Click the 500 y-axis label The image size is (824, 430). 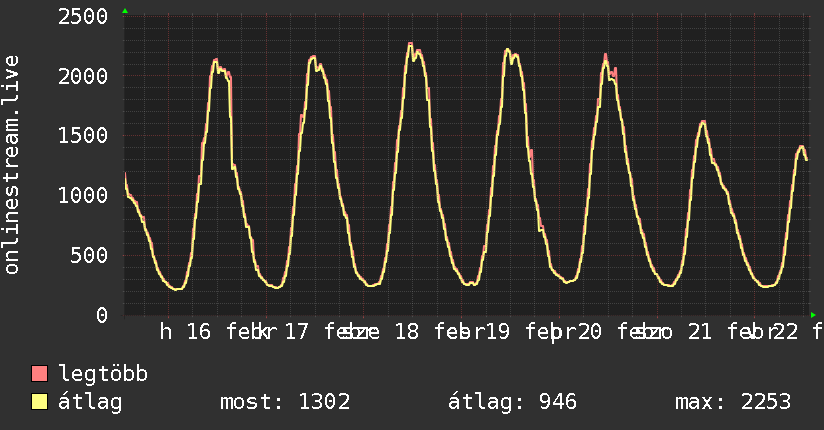[x=90, y=255]
